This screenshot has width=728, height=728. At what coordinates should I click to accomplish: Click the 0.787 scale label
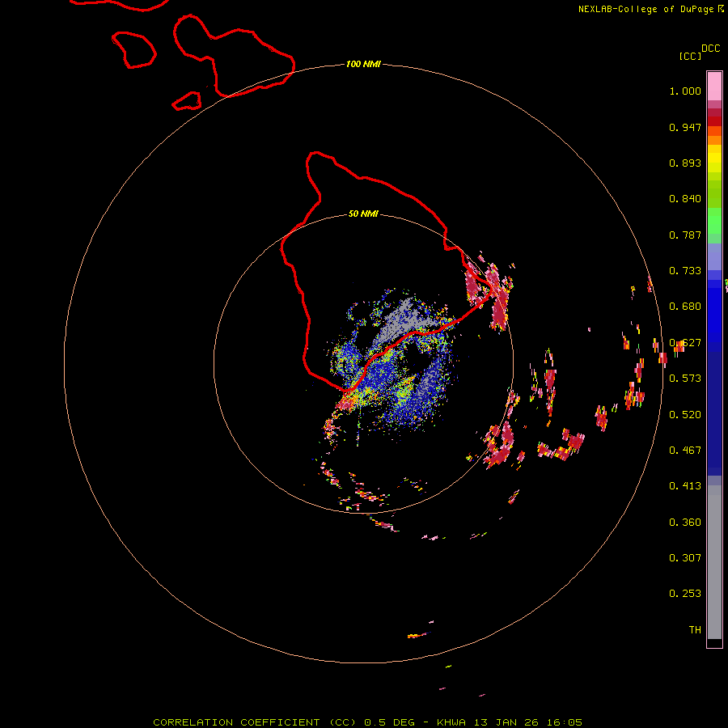685,235
